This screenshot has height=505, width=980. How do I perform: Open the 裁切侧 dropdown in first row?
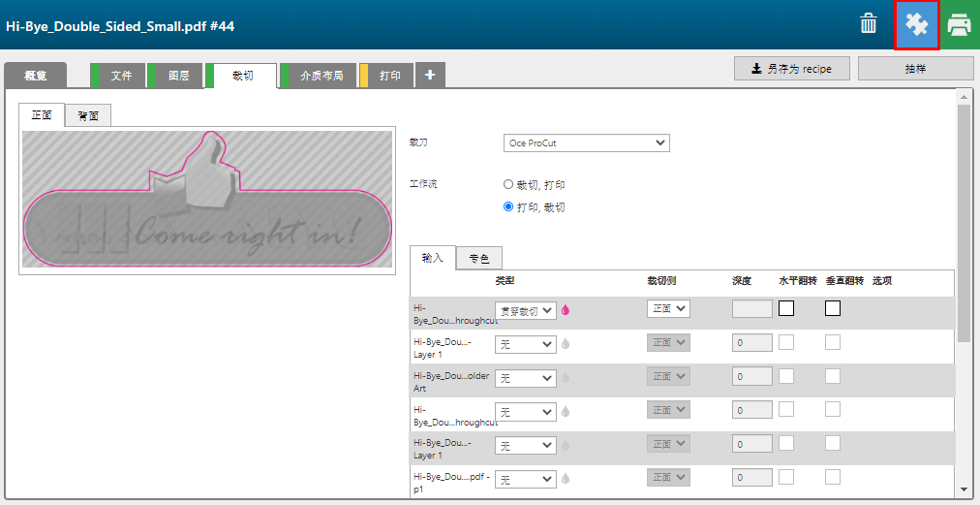coord(668,308)
